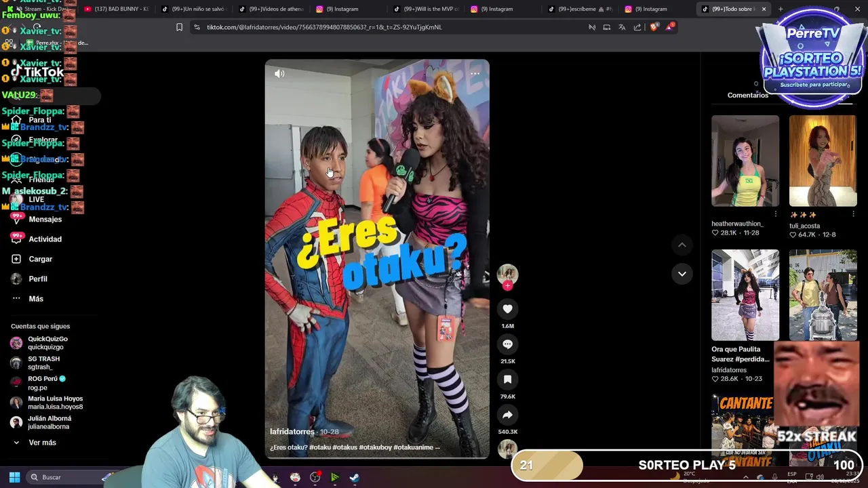Switch to the Videos de athena tab

coord(271,9)
